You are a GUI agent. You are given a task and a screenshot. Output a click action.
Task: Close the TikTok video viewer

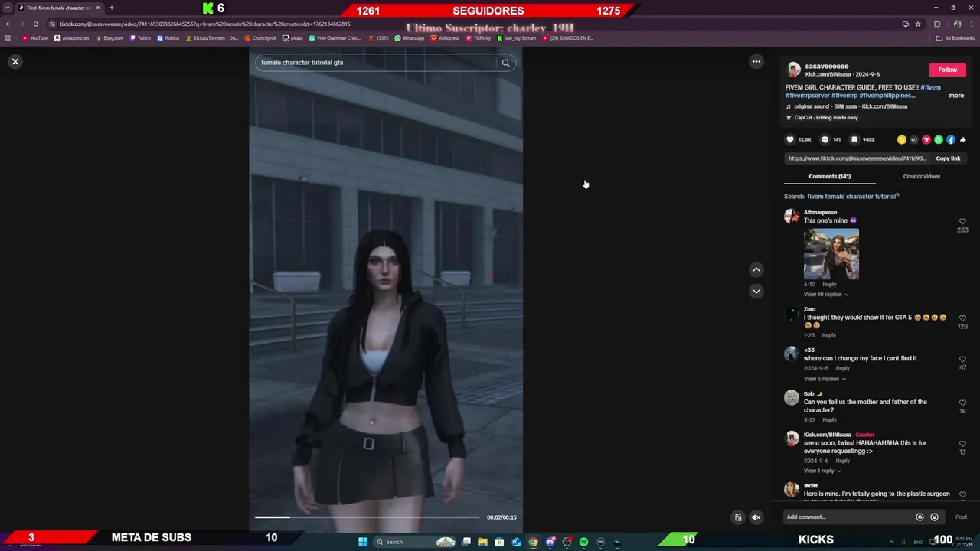(15, 61)
